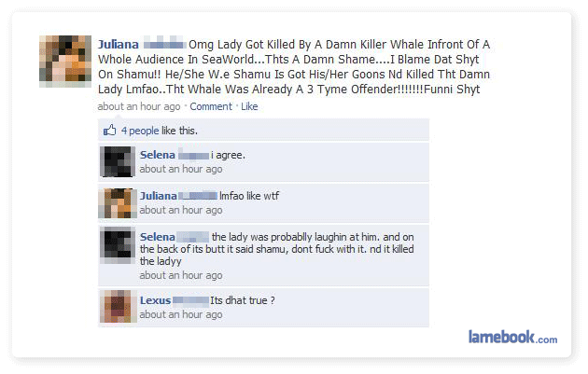Open the '4 people' likes list
The height and width of the screenshot is (374, 588).
140,131
